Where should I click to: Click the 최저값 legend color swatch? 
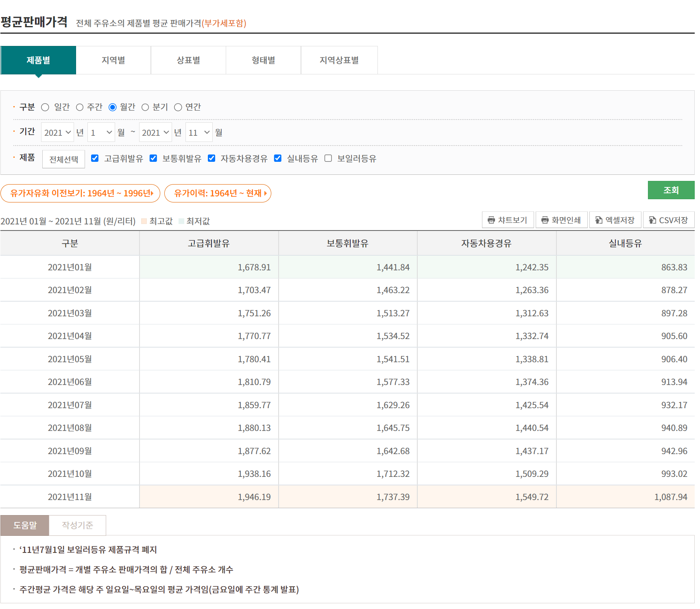(x=181, y=221)
